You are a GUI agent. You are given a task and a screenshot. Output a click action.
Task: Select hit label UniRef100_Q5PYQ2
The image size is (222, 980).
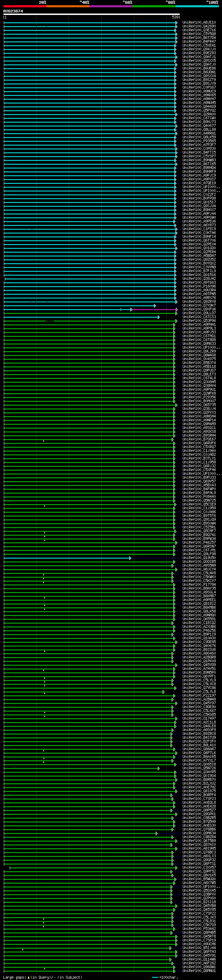tap(199, 110)
